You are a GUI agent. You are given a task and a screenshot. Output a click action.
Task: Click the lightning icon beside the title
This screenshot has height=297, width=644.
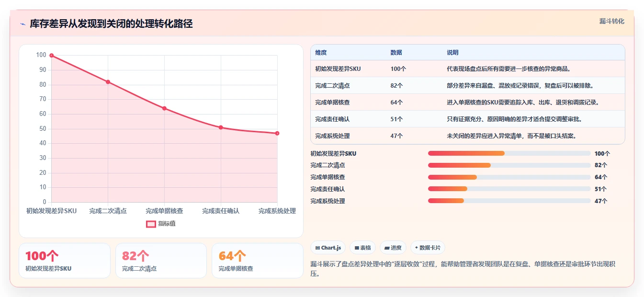click(x=23, y=24)
